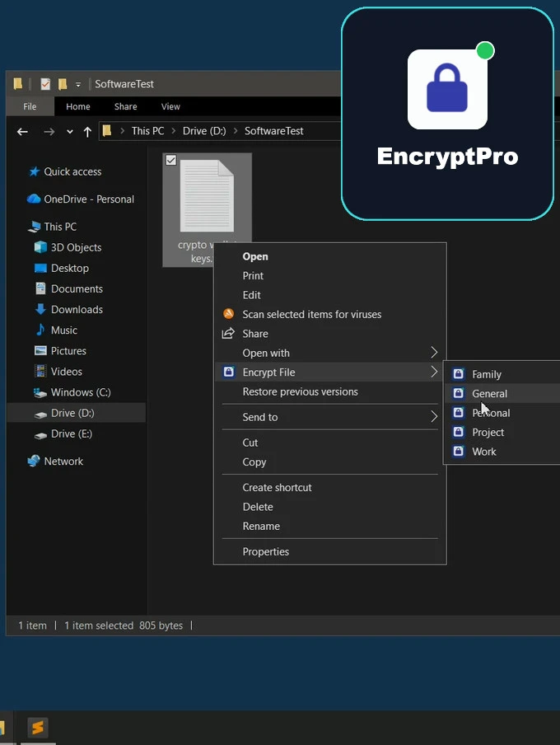Click the Downloads arrow icon

40,309
